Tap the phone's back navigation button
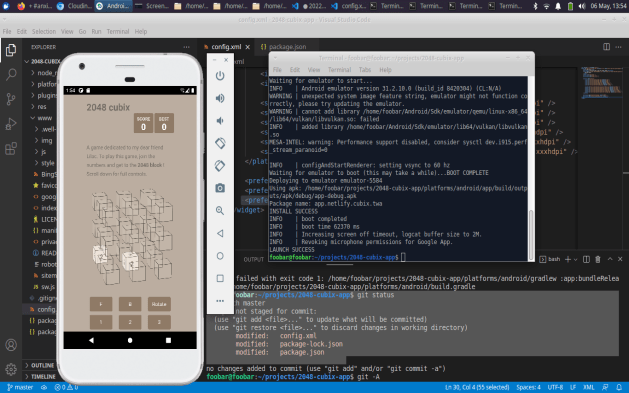The height and width of the screenshot is (393, 629). pos(91,340)
